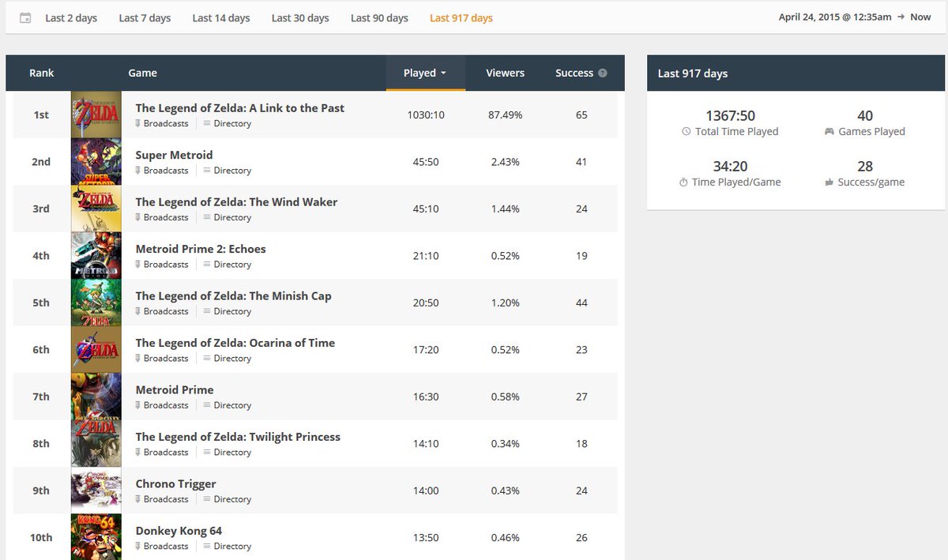Sort by the Rank column header
The width and height of the screenshot is (948, 560).
(x=42, y=73)
